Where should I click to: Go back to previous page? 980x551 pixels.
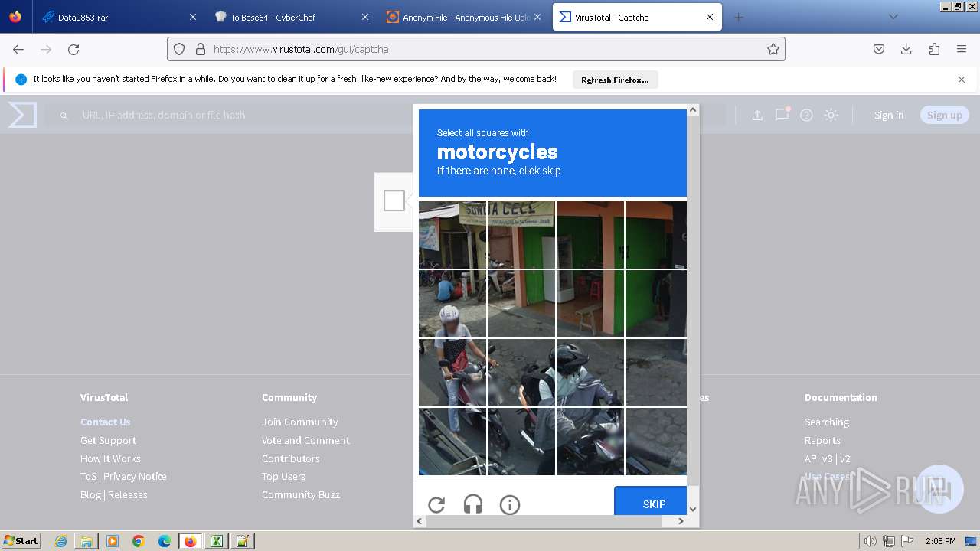click(18, 49)
